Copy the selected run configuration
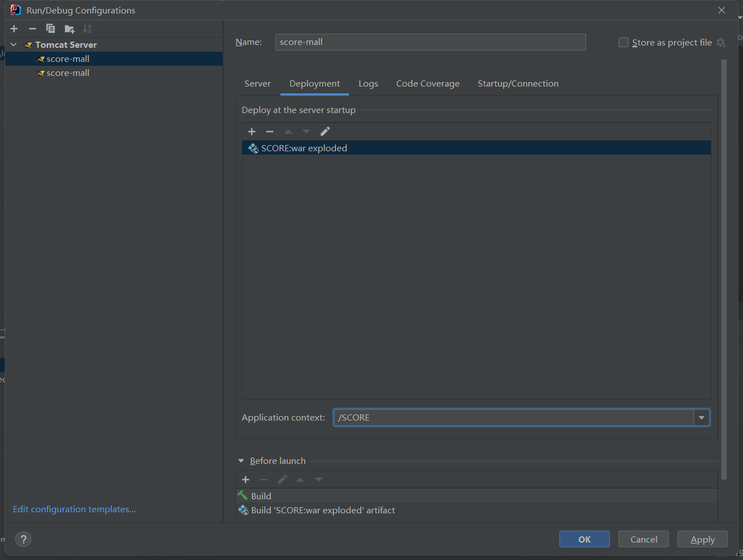Screen dimensions: 743x560 tap(51, 29)
